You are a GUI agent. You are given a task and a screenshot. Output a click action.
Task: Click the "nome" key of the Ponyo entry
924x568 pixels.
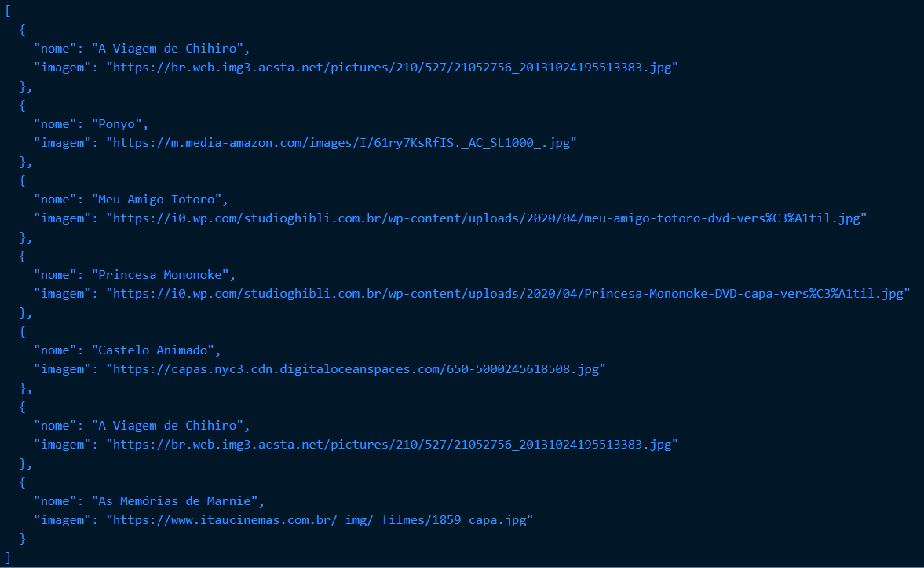click(x=55, y=124)
